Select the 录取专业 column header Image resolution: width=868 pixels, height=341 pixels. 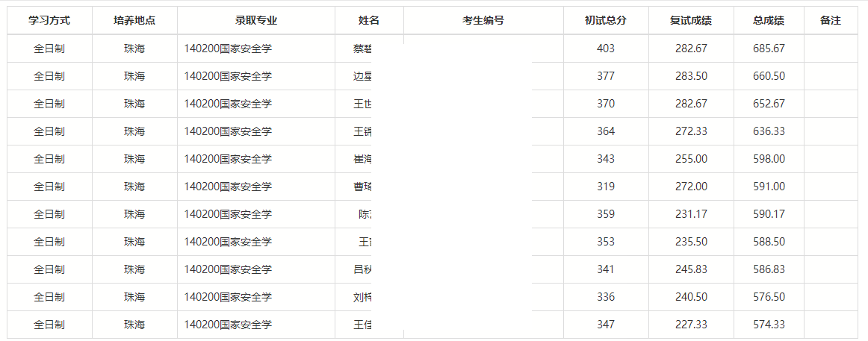(x=256, y=21)
